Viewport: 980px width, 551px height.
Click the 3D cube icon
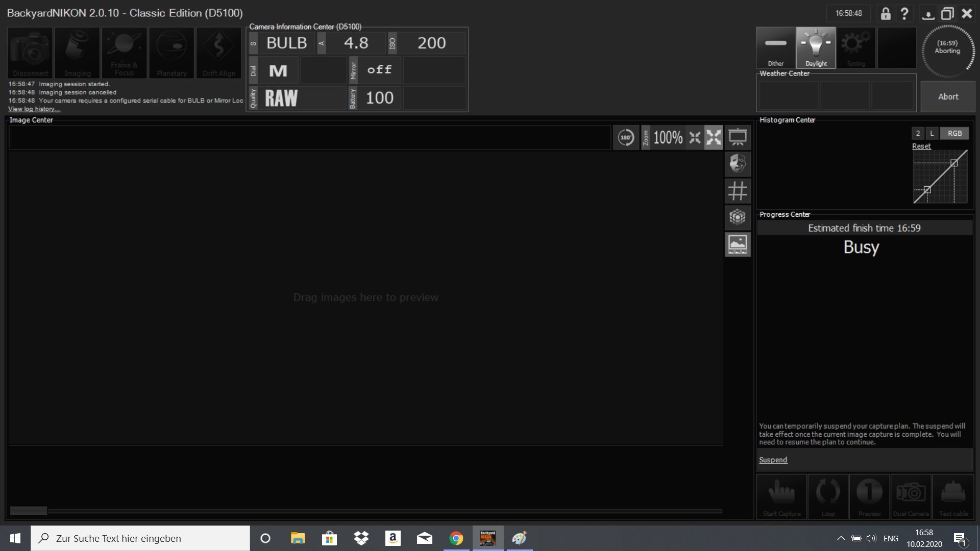click(738, 217)
